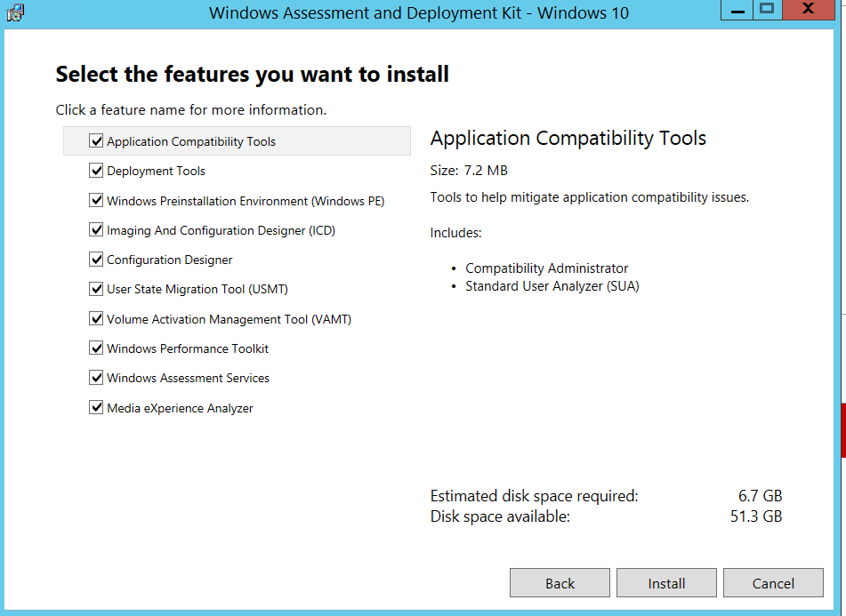Disable Windows Preinstallation Environment (Windows PE)
The image size is (846, 616).
[96, 200]
